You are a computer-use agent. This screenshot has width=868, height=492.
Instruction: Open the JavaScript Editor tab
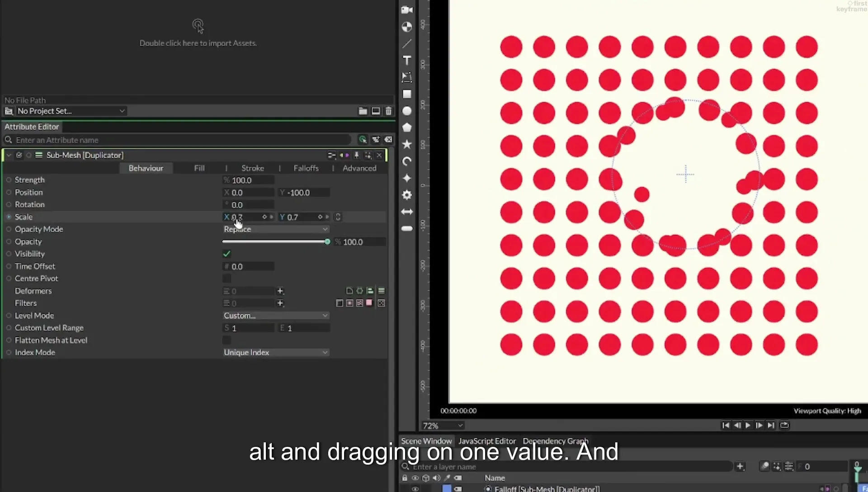[x=487, y=441]
